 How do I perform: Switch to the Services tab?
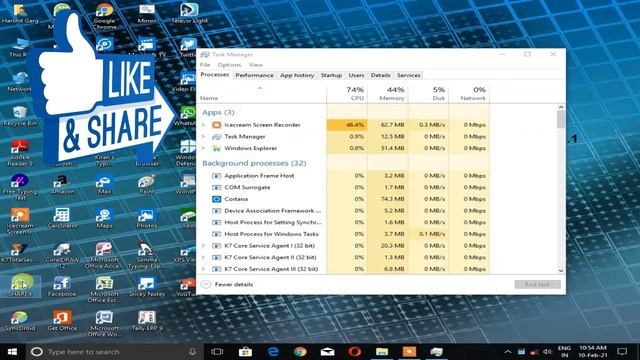click(x=409, y=75)
